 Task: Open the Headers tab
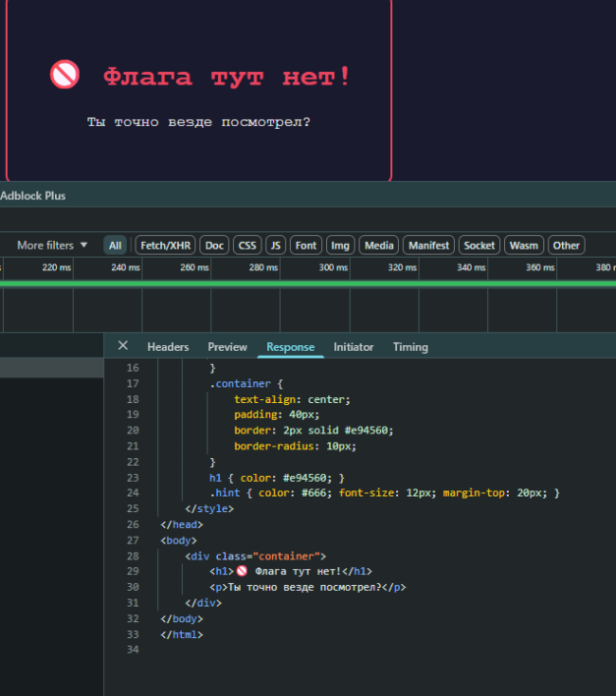pos(168,347)
